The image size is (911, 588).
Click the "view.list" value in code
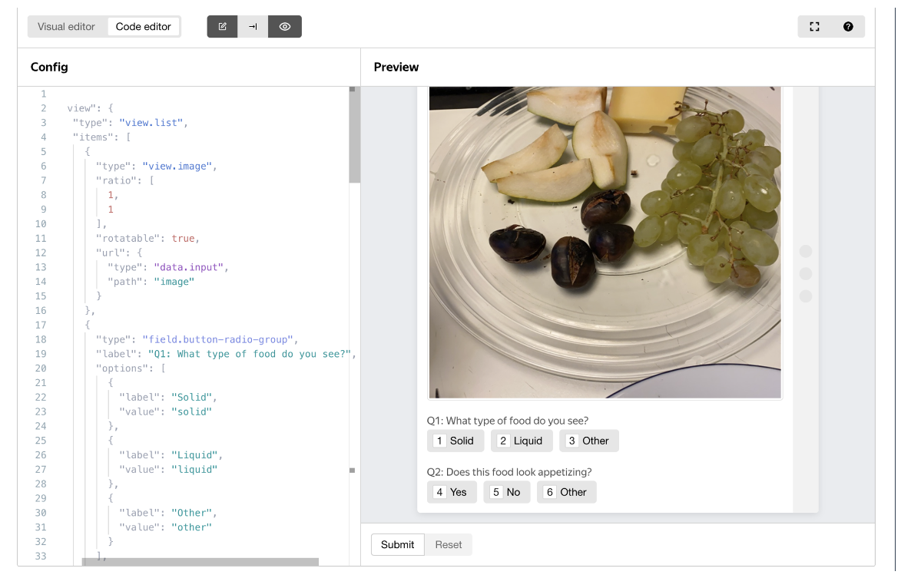[151, 123]
